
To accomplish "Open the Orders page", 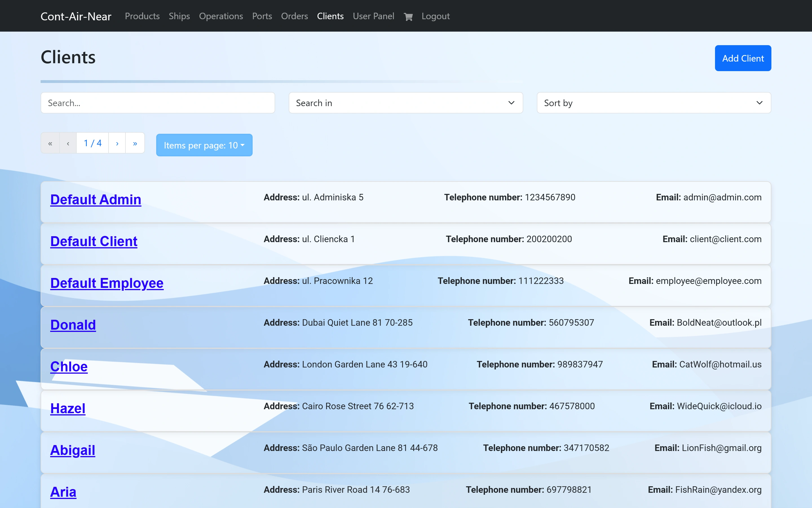I will pos(294,16).
